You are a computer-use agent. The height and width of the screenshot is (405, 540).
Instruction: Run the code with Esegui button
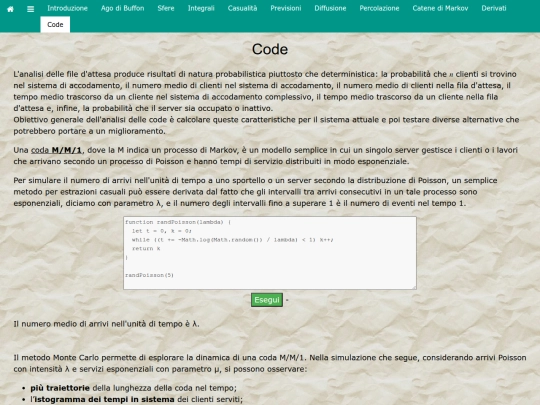coord(267,300)
